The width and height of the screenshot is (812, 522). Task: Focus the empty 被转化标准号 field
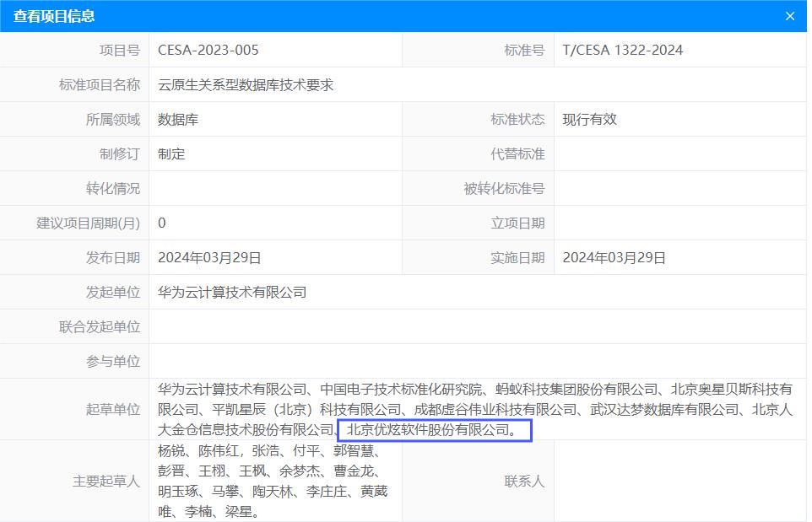pos(679,188)
